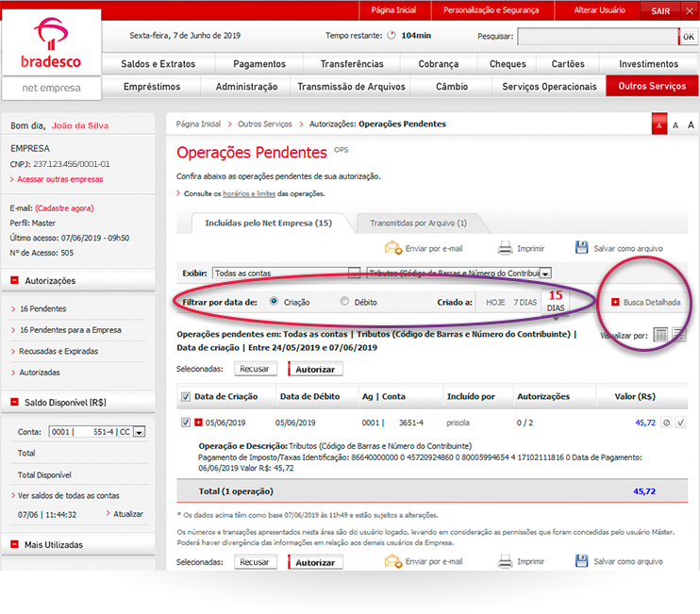Click the top Imprimir printer icon
The width and height of the screenshot is (700, 614).
point(505,248)
